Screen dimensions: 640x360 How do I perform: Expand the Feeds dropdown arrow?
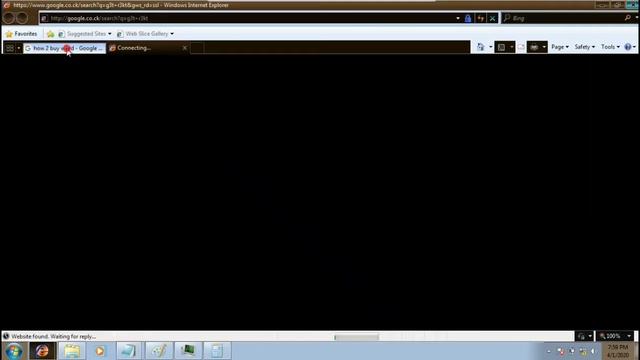tap(511, 47)
